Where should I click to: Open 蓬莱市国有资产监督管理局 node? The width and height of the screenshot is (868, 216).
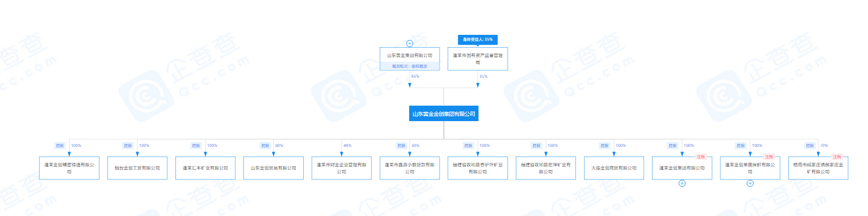(x=478, y=58)
